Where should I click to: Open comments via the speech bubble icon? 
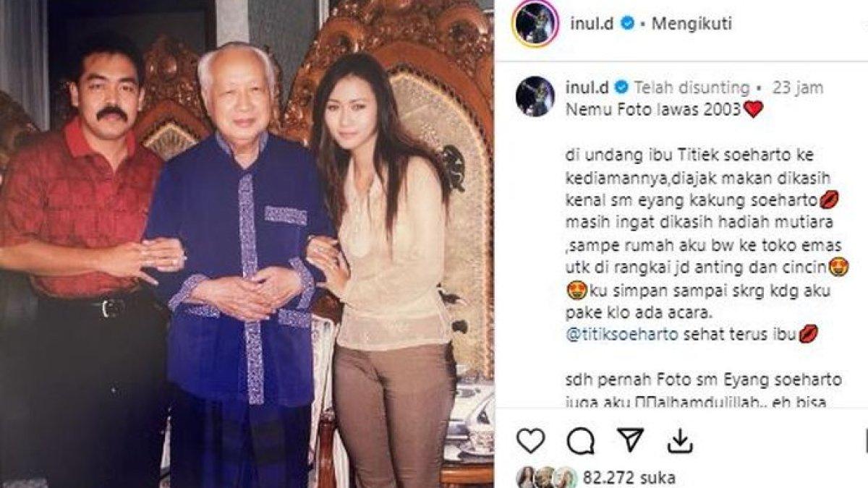(x=581, y=440)
